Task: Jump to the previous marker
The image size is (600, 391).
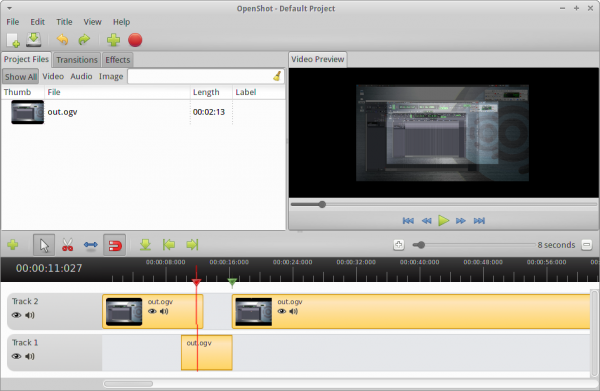Action: click(x=169, y=245)
